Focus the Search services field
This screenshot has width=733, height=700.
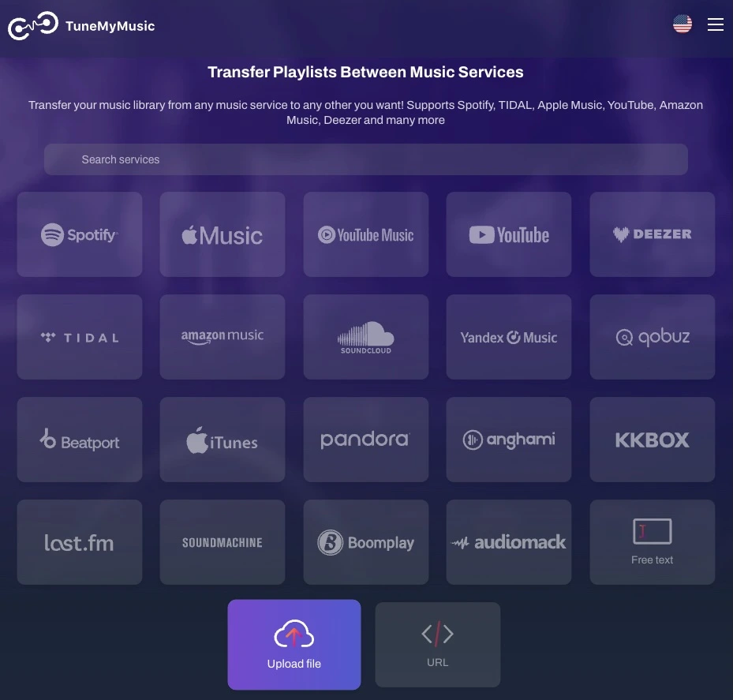[366, 159]
